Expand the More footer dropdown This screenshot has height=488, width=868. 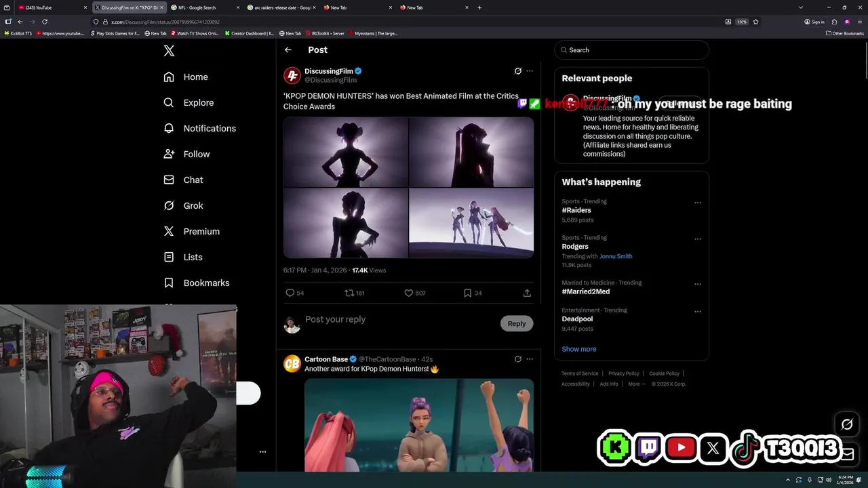coord(636,384)
